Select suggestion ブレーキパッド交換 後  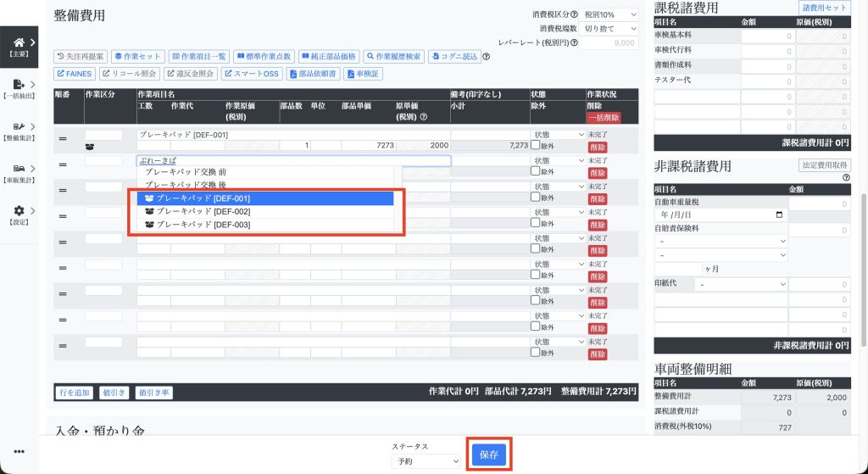265,185
